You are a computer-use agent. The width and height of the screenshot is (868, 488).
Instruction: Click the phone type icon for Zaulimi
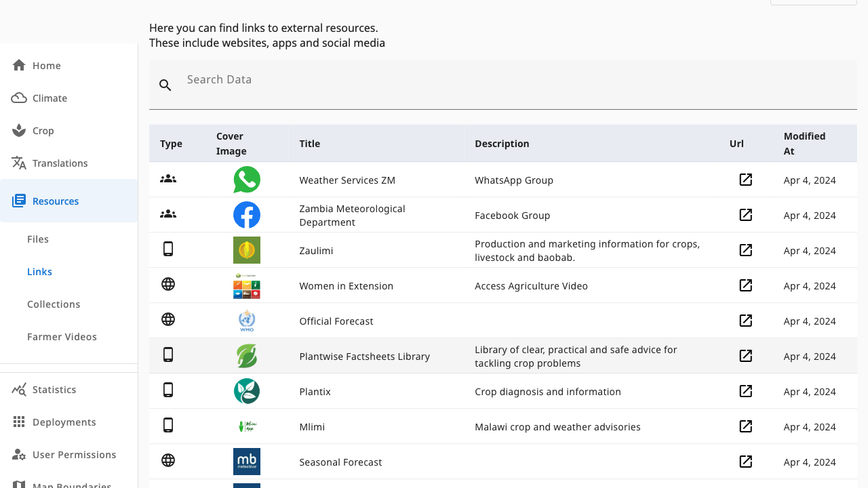168,249
